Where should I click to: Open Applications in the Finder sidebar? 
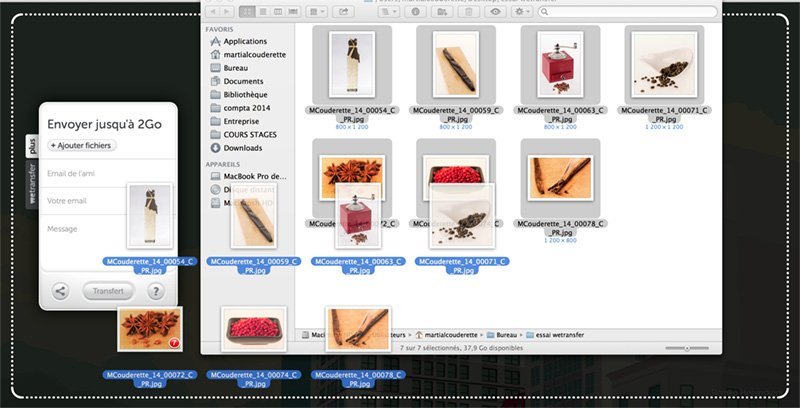(245, 41)
